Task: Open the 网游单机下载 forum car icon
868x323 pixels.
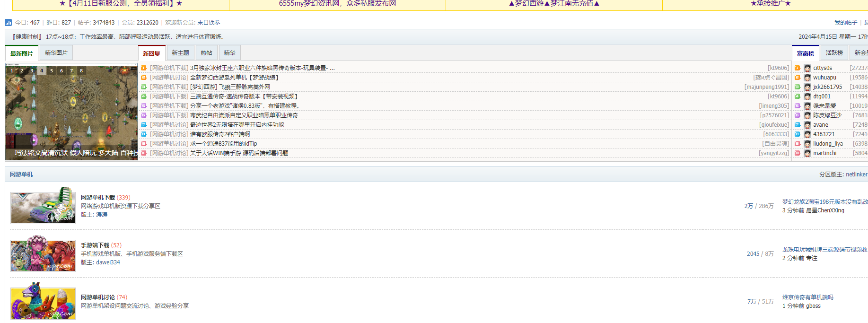Action: click(x=43, y=206)
